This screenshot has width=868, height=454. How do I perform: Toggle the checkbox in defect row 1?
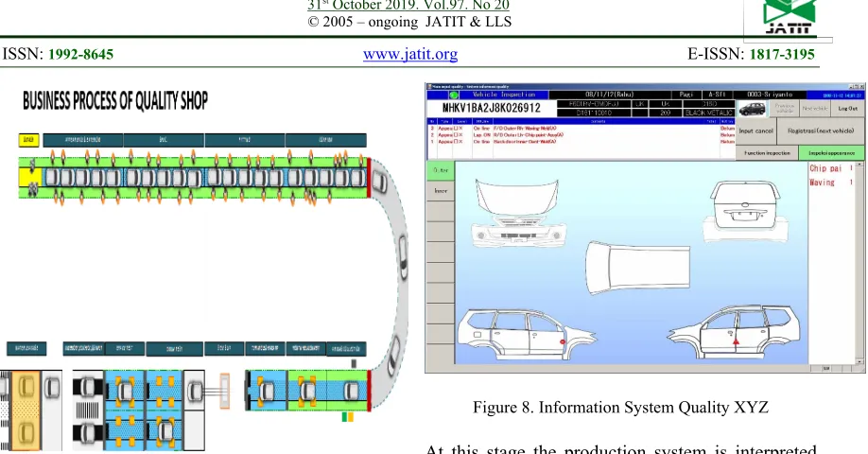point(456,142)
